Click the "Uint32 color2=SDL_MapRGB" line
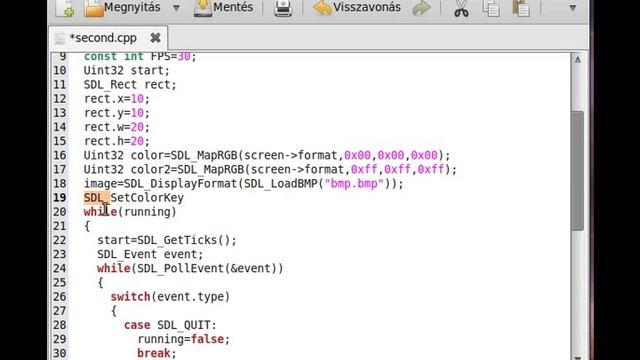The width and height of the screenshot is (640, 360). coord(270,169)
